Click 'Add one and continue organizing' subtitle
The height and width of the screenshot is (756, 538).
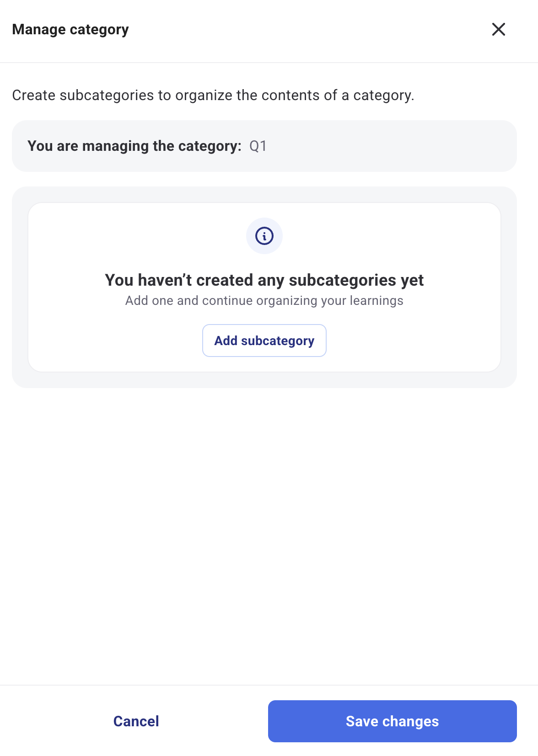point(264,301)
